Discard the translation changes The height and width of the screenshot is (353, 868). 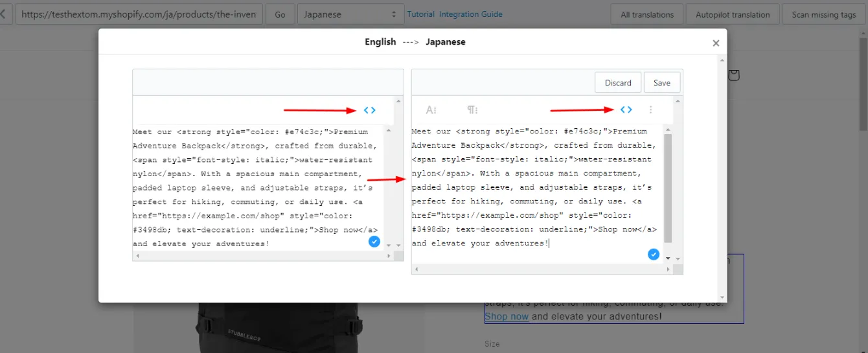tap(618, 82)
